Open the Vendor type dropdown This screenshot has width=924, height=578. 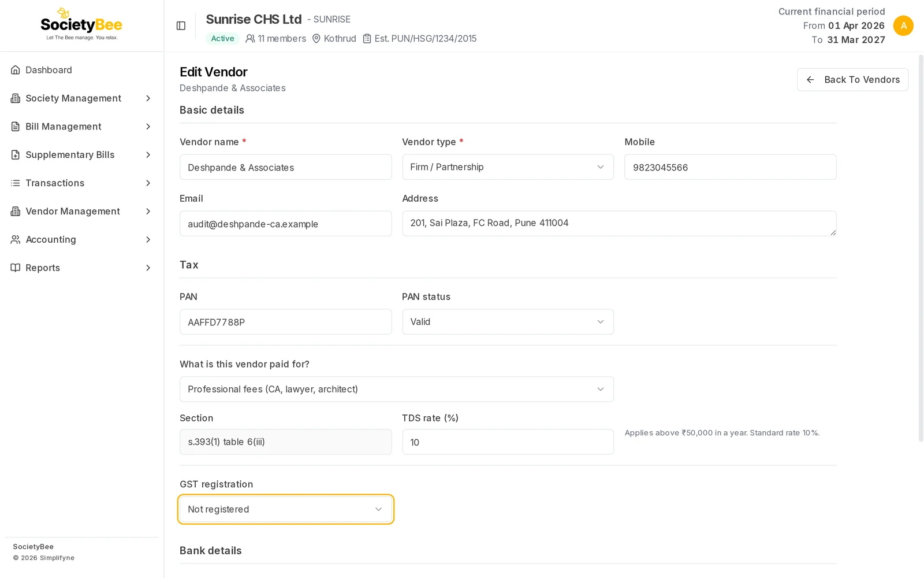[508, 167]
